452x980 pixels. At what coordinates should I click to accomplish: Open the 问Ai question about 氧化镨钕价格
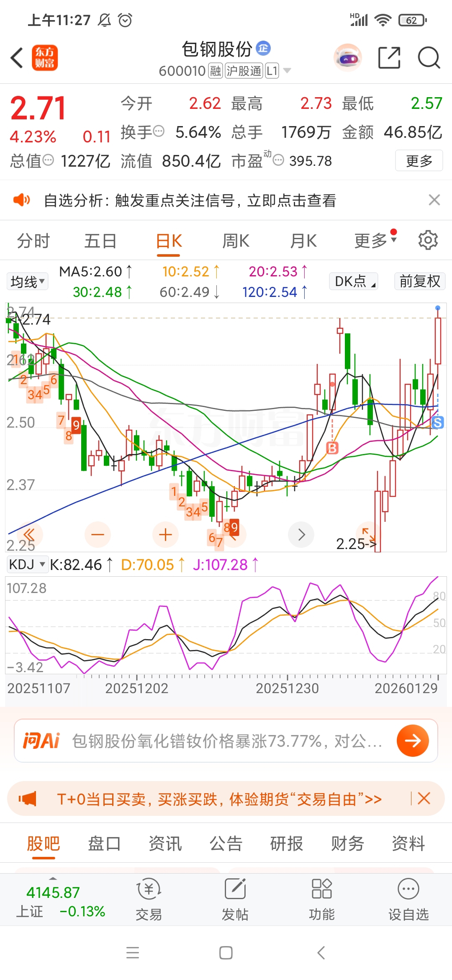(227, 741)
